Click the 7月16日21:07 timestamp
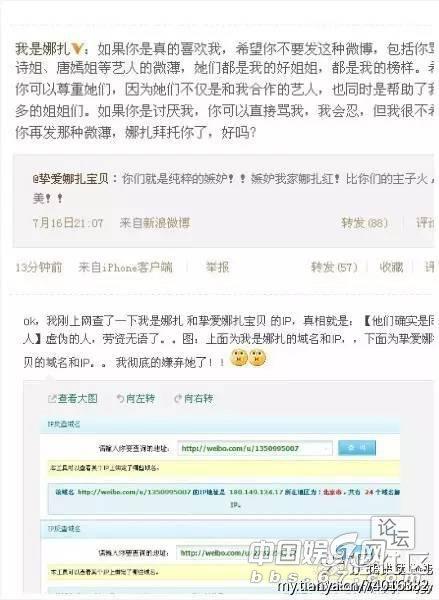 coord(68,223)
